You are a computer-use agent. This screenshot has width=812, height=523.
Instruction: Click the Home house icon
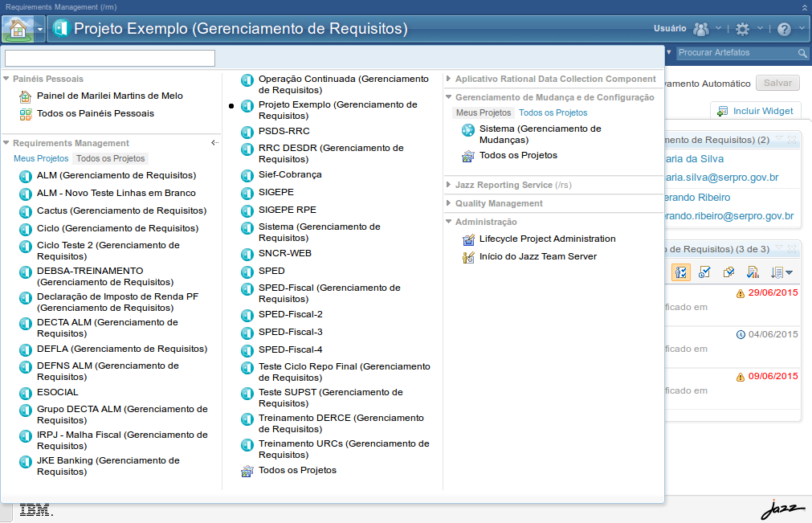point(18,29)
